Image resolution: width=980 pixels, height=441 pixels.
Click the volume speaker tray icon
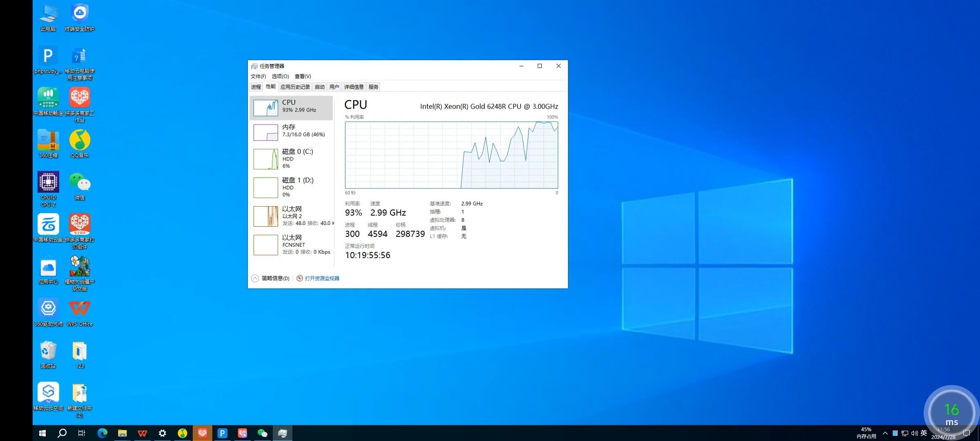914,433
